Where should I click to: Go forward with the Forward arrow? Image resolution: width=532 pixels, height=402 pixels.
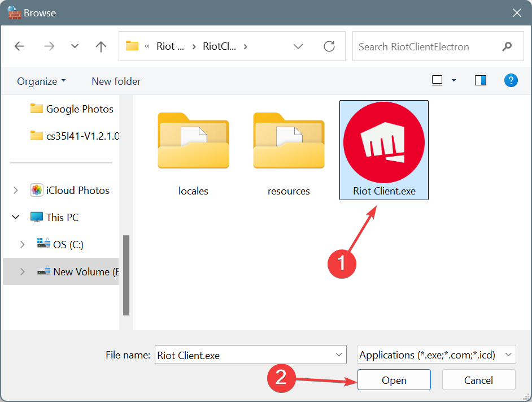(x=49, y=46)
